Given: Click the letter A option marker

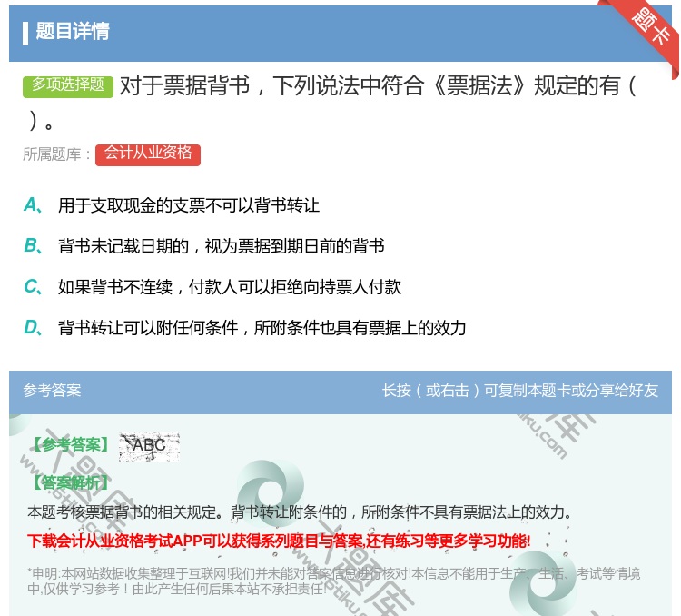Looking at the screenshot, I should coord(34,205).
